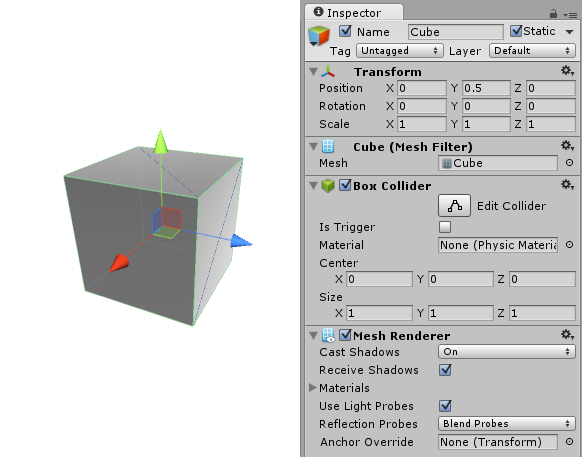Screen dimensions: 582x457
Task: Click the Collider Center Y field
Action: [461, 279]
